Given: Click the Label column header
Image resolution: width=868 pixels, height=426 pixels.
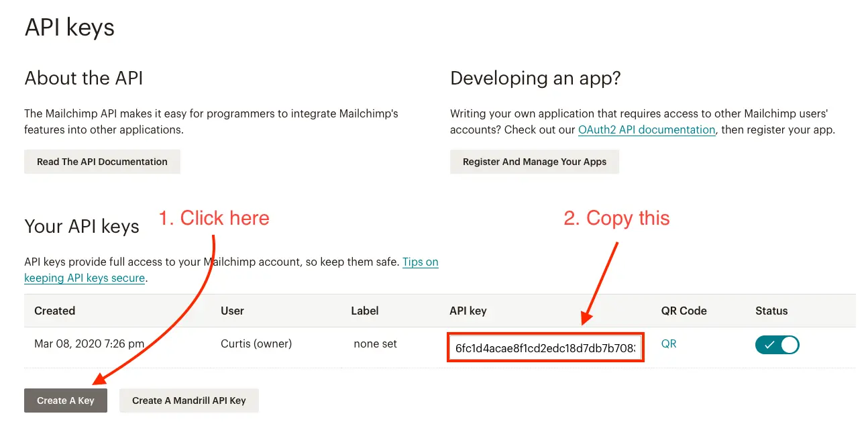Looking at the screenshot, I should 364,311.
